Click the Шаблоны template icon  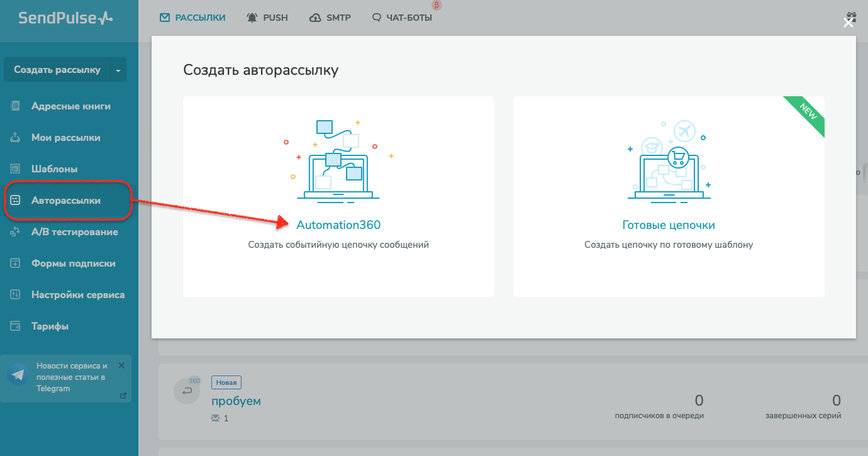(16, 169)
